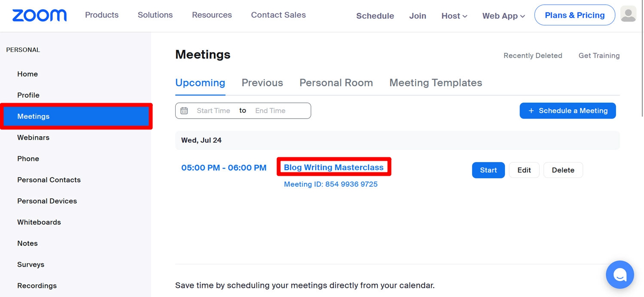Delete the scheduled meeting
The image size is (644, 297).
click(x=563, y=170)
